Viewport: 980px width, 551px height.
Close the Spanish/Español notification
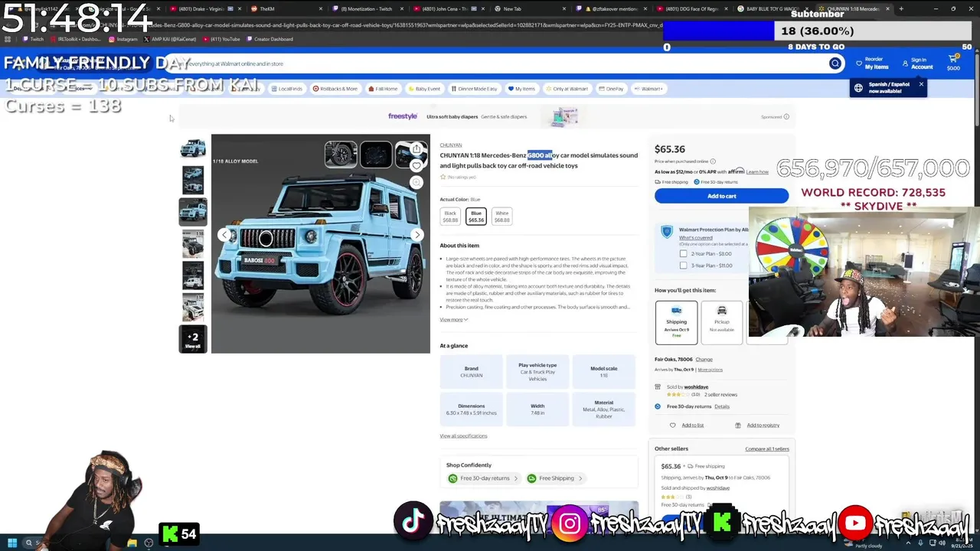click(921, 84)
